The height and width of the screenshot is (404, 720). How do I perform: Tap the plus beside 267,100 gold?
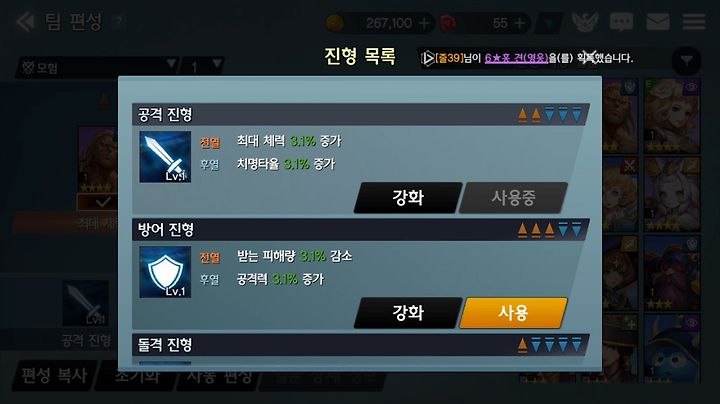[425, 23]
